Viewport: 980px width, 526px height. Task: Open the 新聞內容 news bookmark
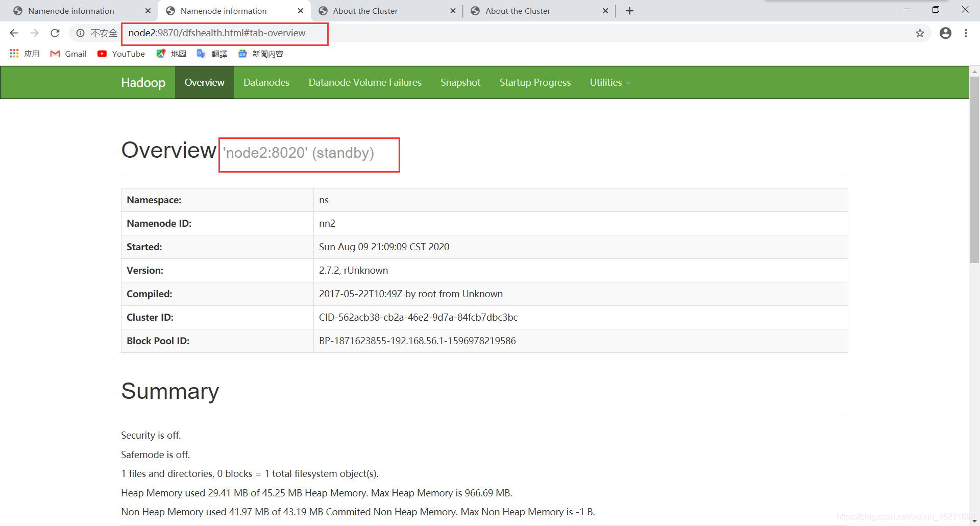point(260,54)
